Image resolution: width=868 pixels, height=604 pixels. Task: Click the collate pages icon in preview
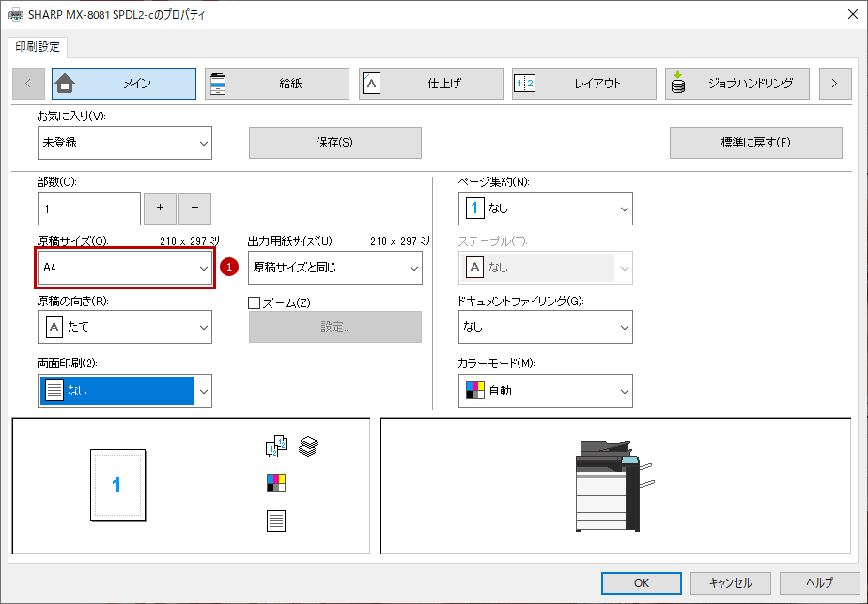275,446
